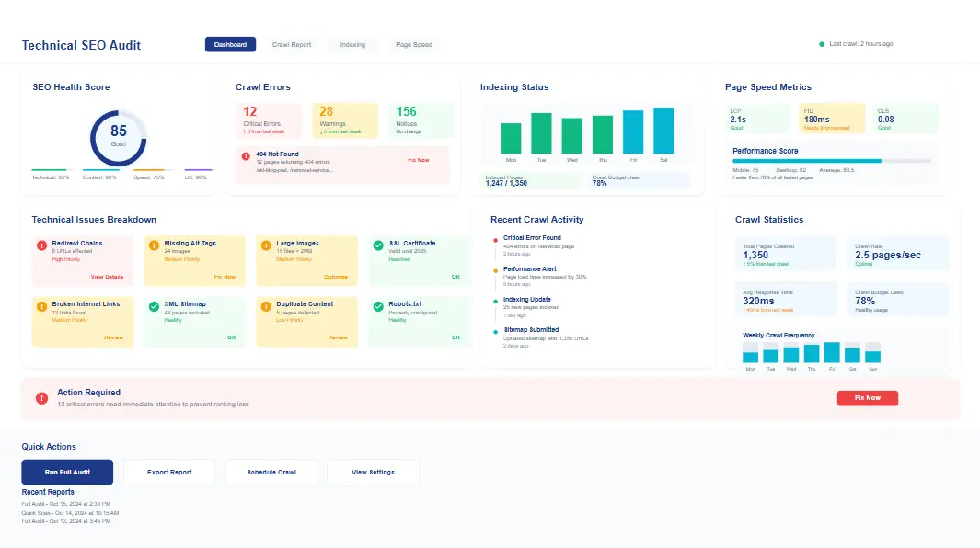
Task: Click Schedule Crawl quick action
Action: coord(271,472)
